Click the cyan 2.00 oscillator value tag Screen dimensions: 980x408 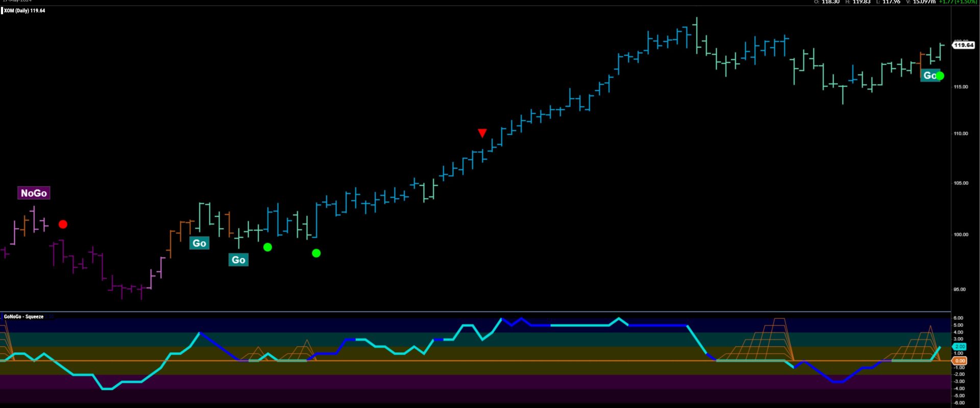point(960,347)
